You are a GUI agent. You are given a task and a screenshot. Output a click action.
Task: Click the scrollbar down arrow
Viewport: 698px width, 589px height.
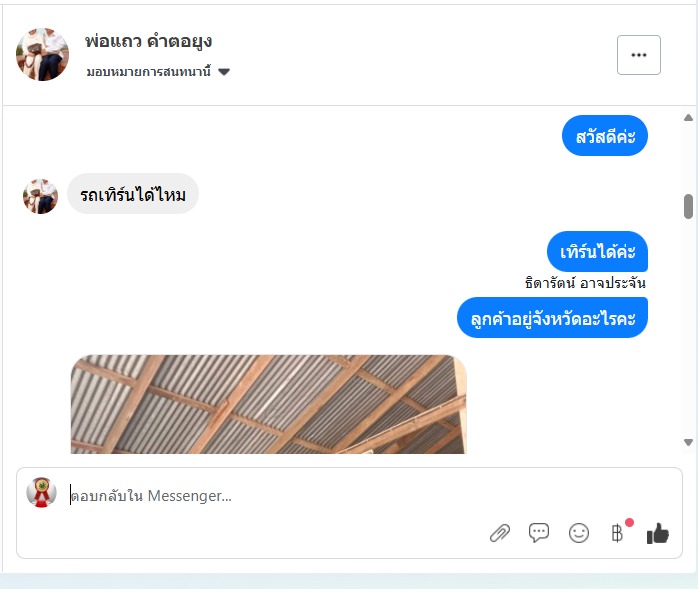coord(688,442)
